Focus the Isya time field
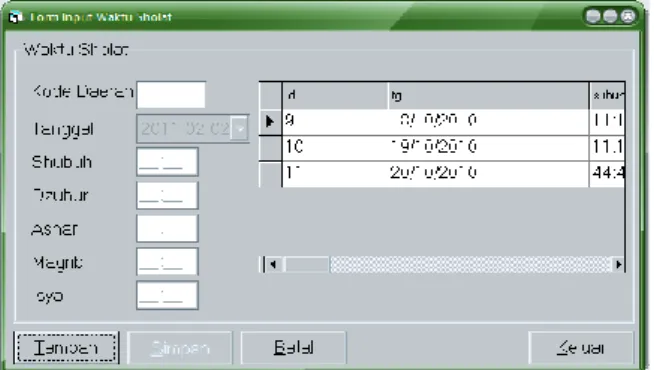 [167, 295]
